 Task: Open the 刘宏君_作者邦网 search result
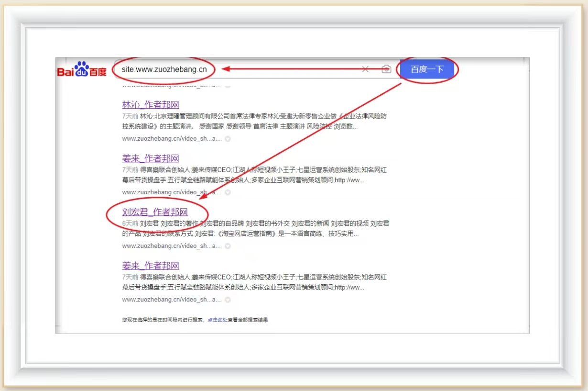click(155, 212)
